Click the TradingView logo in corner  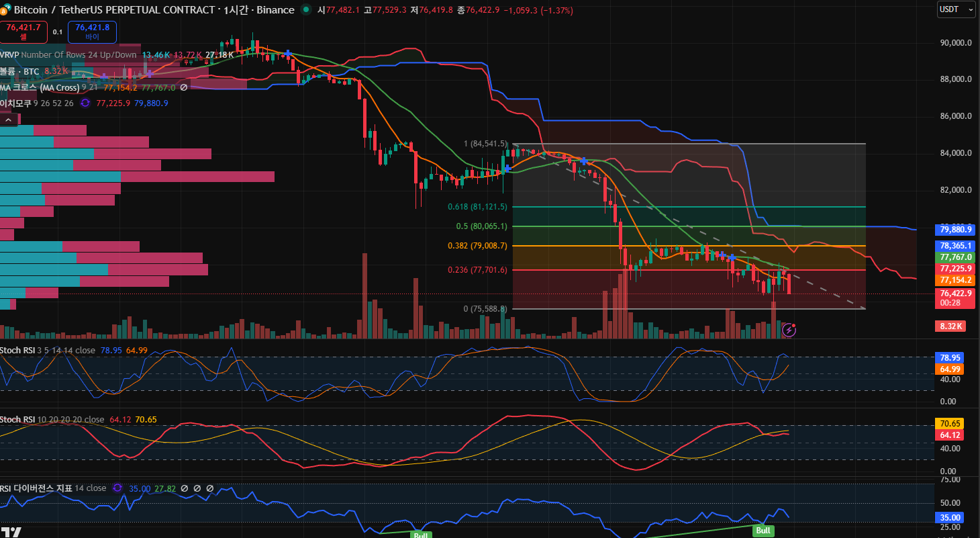[x=11, y=532]
